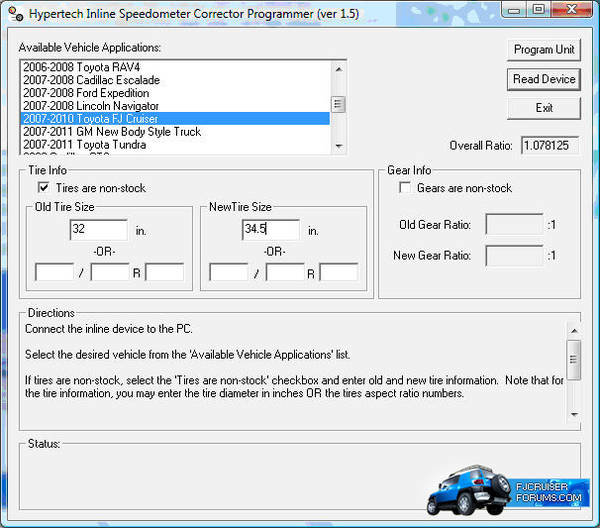Click the New Gear Ratio field
This screenshot has width=600, height=528.
pyautogui.click(x=514, y=256)
